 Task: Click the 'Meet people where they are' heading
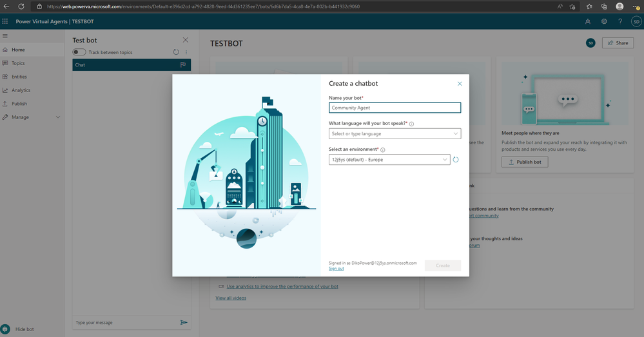click(x=531, y=133)
